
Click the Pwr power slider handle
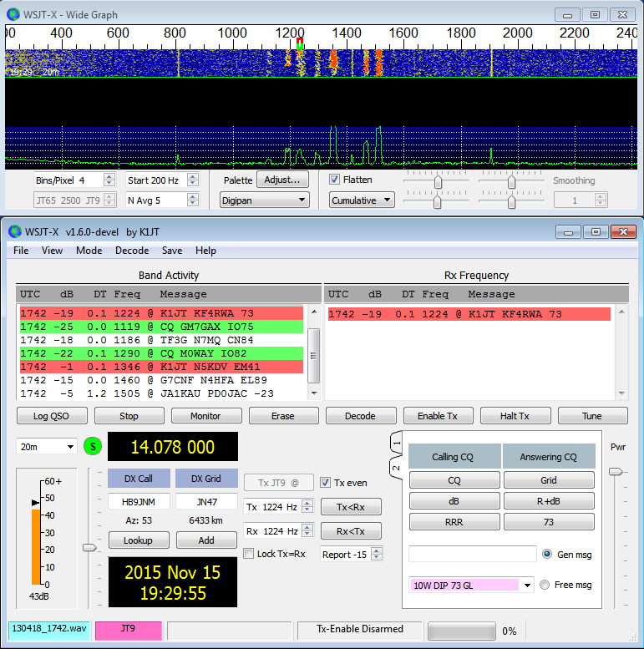pos(616,472)
